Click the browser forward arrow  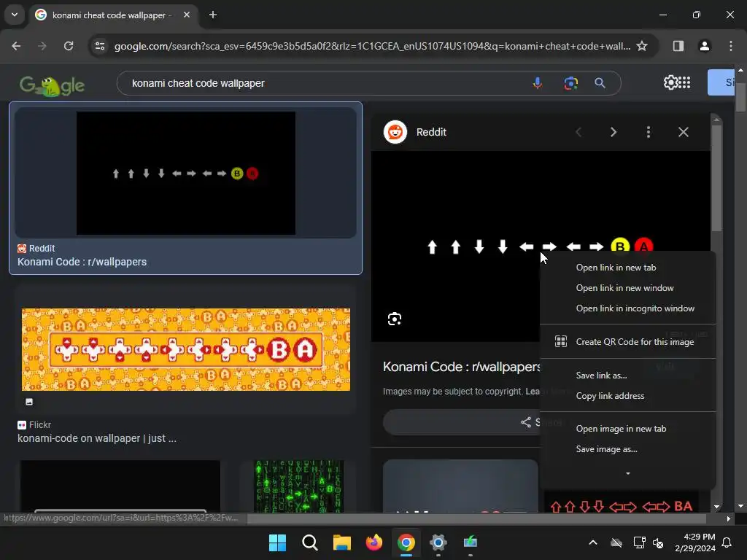point(42,46)
